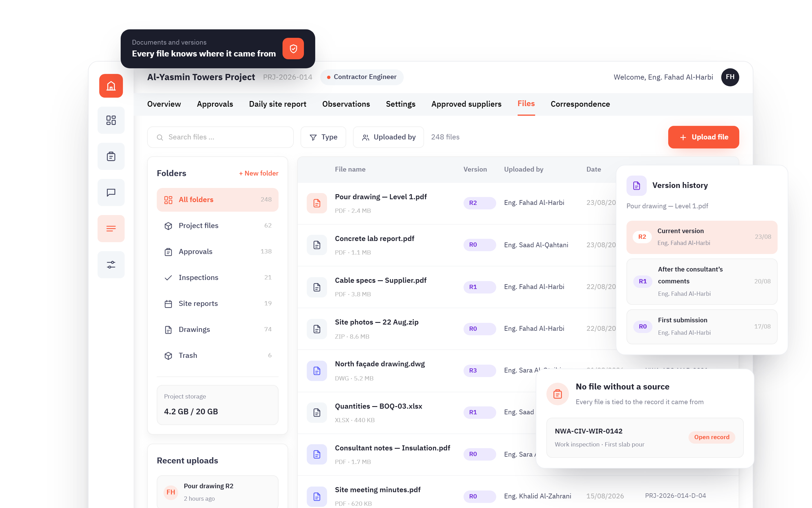Viewport: 812px width, 508px height.
Task: Open the dashboard grid icon in the sidebar
Action: (x=111, y=120)
